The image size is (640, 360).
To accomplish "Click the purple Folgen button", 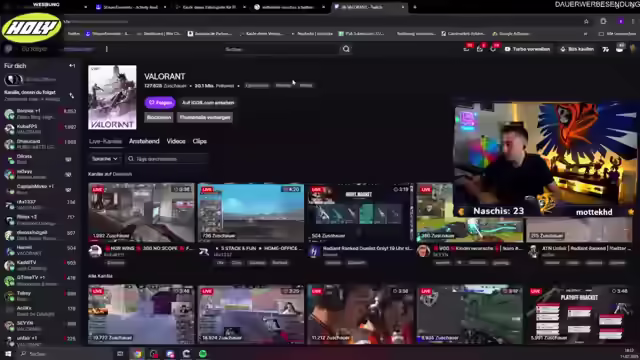I will 160,102.
